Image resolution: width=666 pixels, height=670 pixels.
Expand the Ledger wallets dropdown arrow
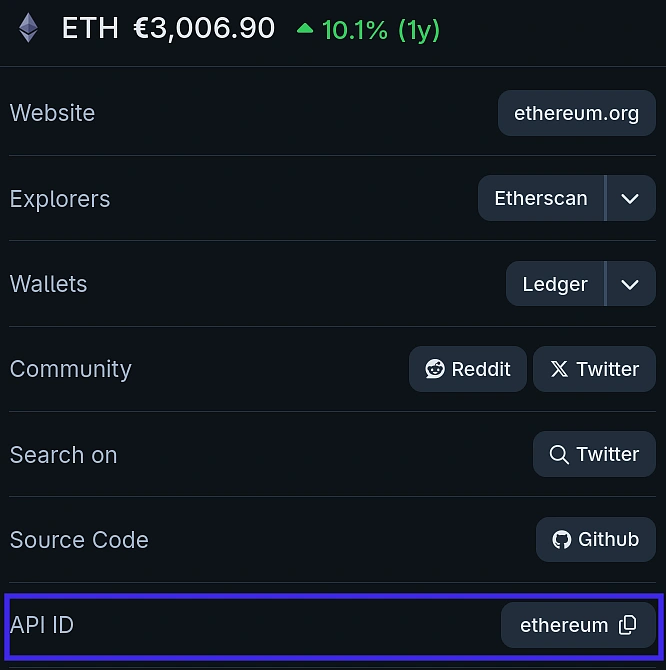[x=630, y=284]
